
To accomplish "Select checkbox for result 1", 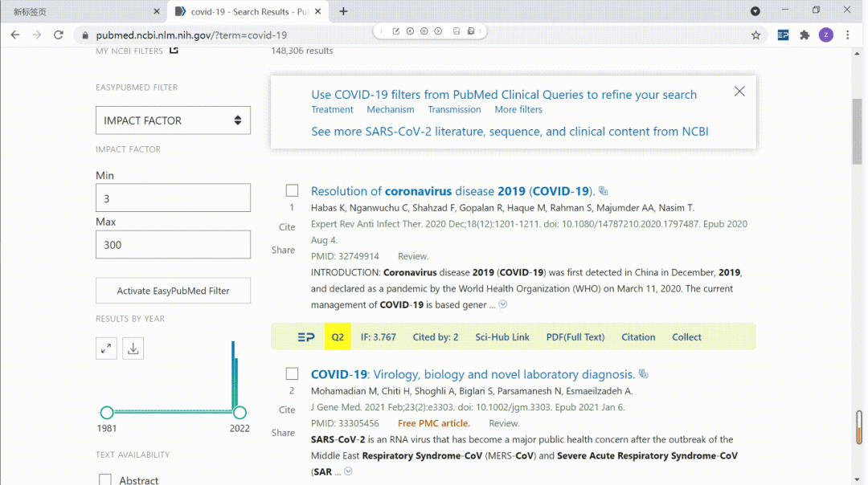I will (x=293, y=190).
